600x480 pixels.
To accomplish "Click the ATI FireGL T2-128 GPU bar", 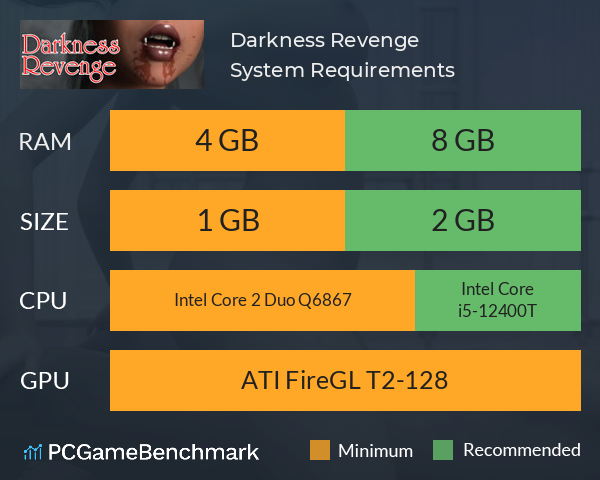I will tap(345, 380).
